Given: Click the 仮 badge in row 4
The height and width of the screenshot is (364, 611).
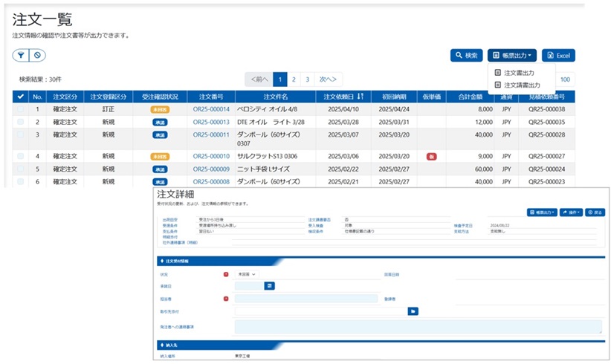Looking at the screenshot, I should 431,157.
